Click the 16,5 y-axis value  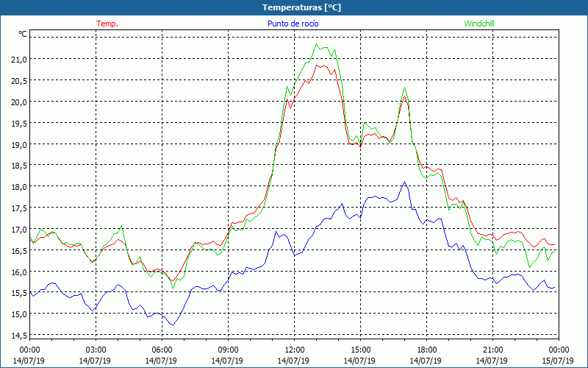tap(19, 250)
